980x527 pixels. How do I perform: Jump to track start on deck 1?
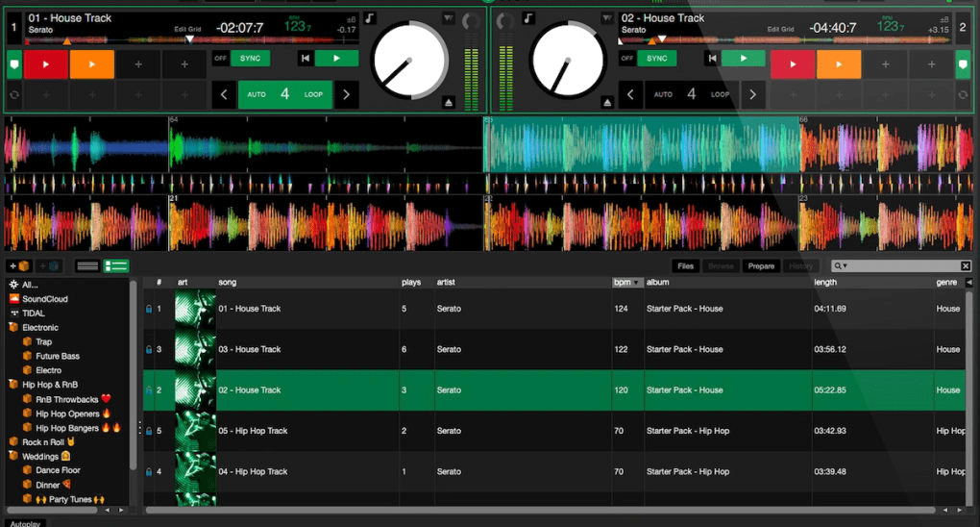click(305, 59)
